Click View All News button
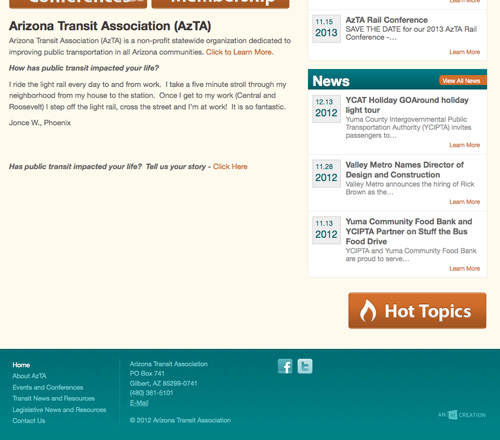The width and height of the screenshot is (500, 440). [x=463, y=81]
